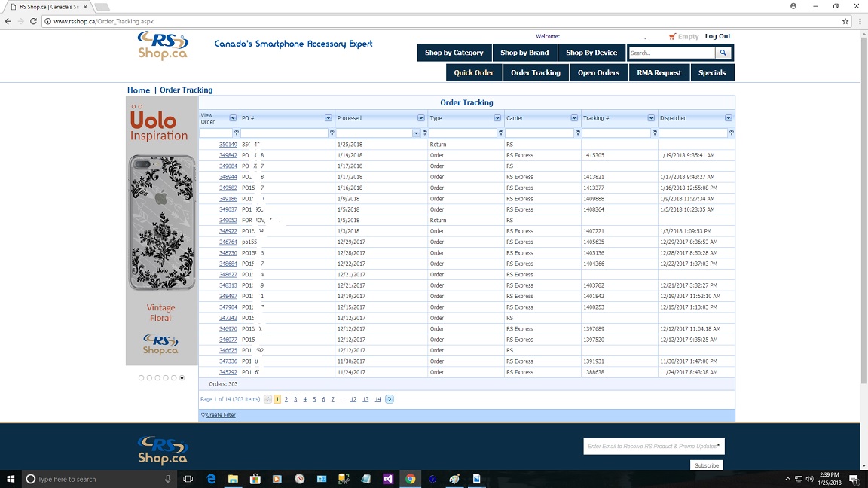
Task: Open Microsoft Store from taskbar
Action: pos(255,479)
